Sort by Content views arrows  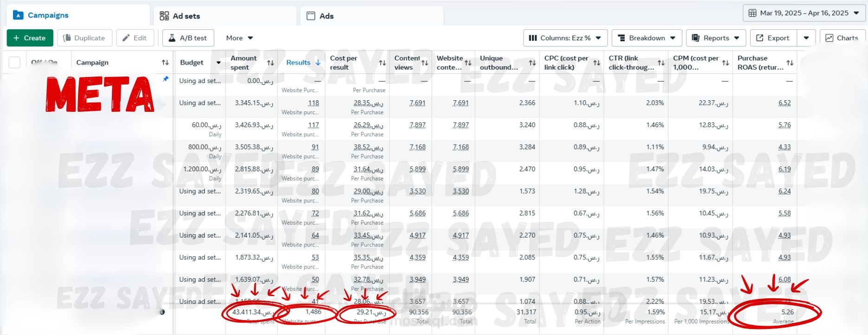[425, 63]
